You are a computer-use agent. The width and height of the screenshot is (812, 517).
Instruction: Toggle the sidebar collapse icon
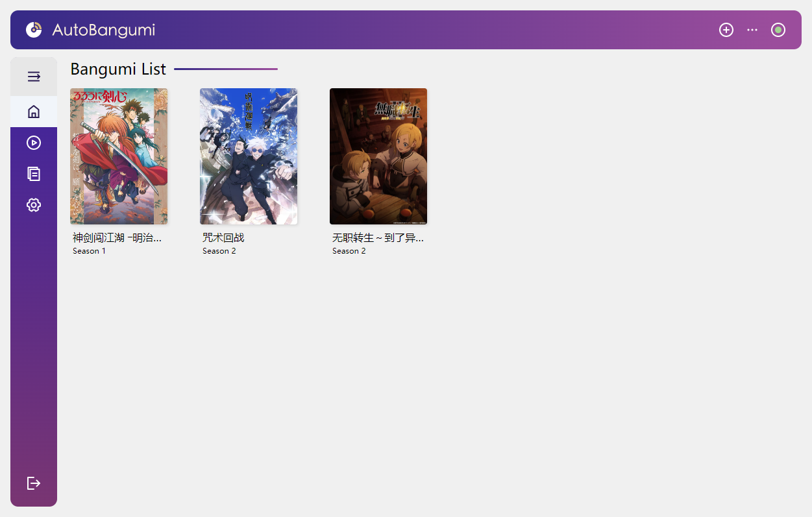point(34,77)
